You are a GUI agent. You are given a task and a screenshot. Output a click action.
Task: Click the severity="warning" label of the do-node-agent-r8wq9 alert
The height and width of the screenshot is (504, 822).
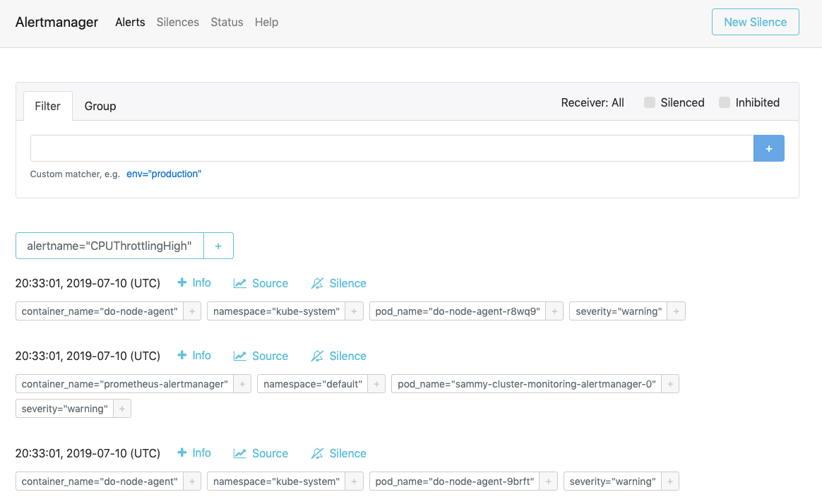tap(619, 311)
